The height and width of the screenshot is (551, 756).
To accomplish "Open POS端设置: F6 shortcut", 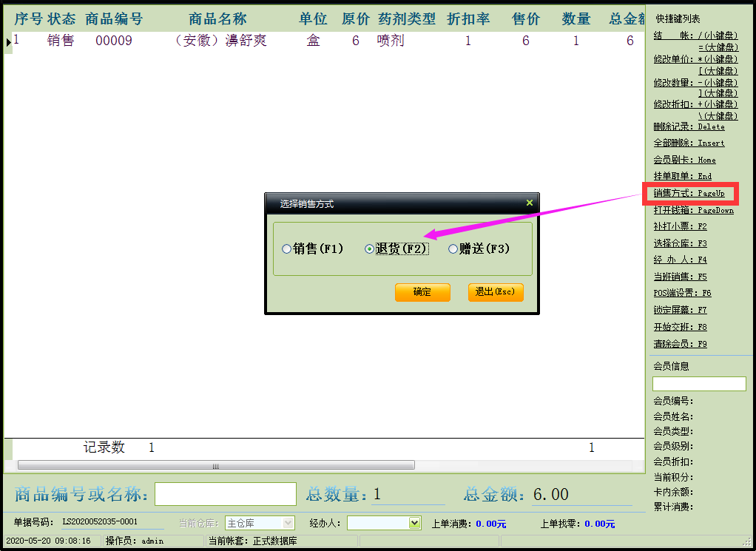I will click(x=682, y=293).
